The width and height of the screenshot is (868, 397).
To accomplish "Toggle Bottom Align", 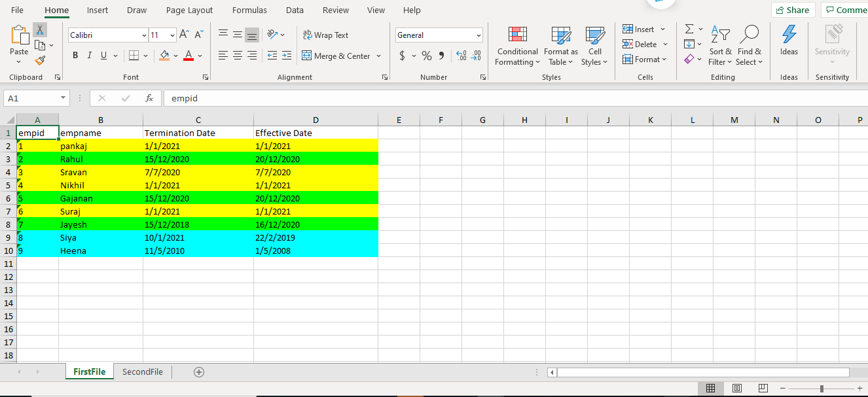I will point(252,35).
